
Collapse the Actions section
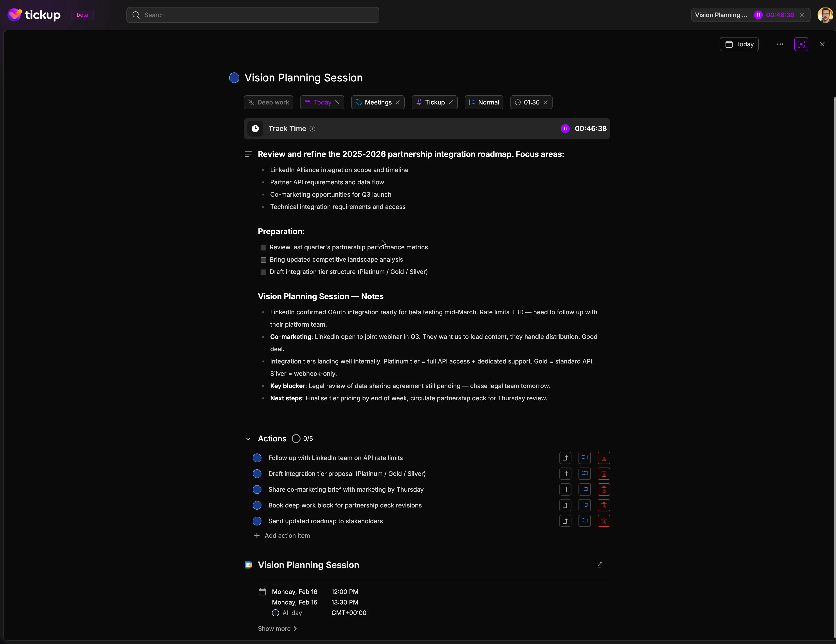coord(248,439)
